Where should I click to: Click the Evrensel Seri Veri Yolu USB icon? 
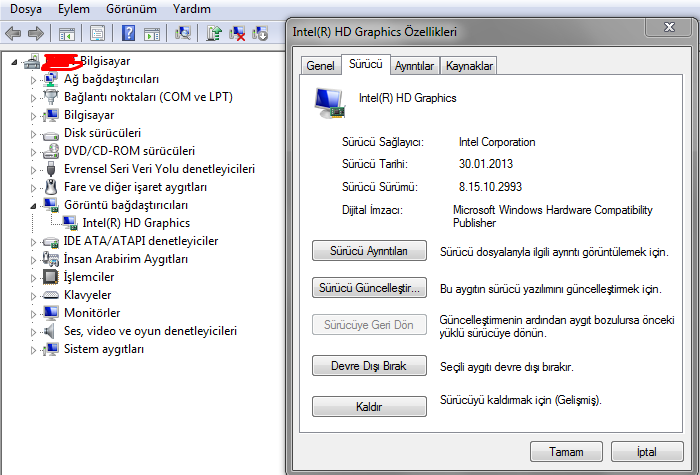click(x=50, y=169)
